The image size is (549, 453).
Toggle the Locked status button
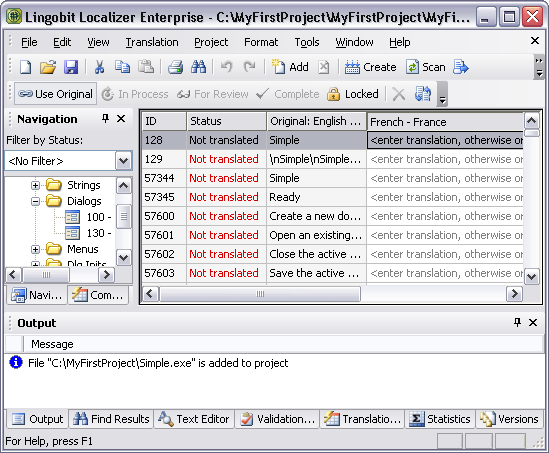point(353,94)
